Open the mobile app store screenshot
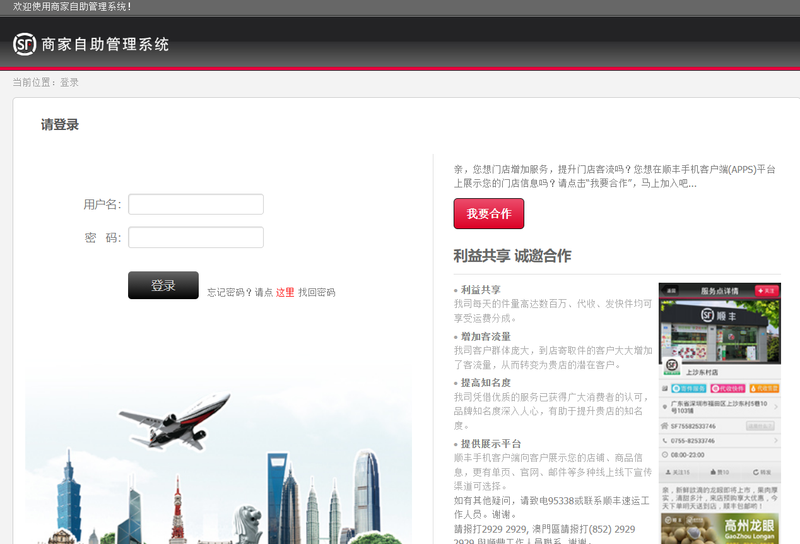Screen dimensions: 800x544 tap(719, 413)
